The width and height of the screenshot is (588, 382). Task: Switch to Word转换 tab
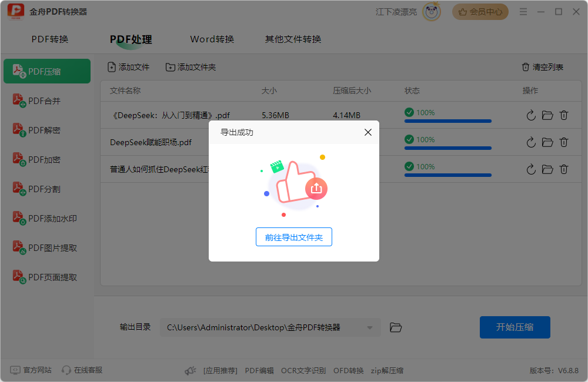212,39
